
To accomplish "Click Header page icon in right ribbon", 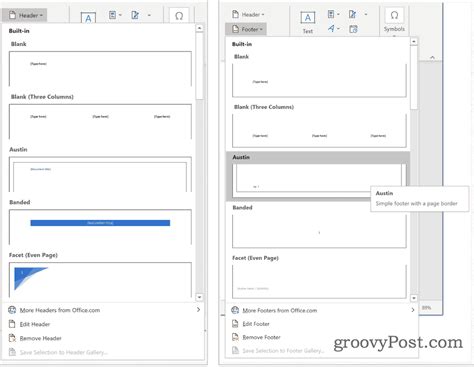I will point(235,14).
